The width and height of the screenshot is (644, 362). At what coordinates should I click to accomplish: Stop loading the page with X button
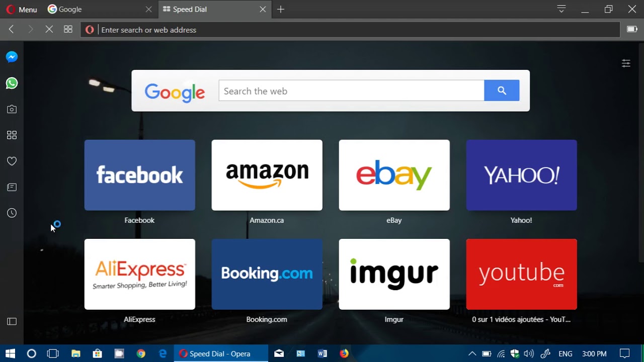point(49,30)
